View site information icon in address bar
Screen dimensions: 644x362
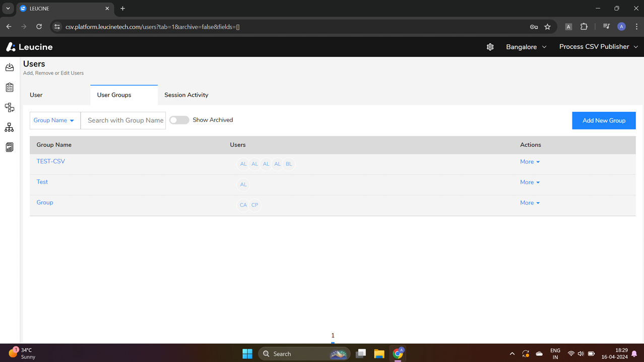pos(57,27)
